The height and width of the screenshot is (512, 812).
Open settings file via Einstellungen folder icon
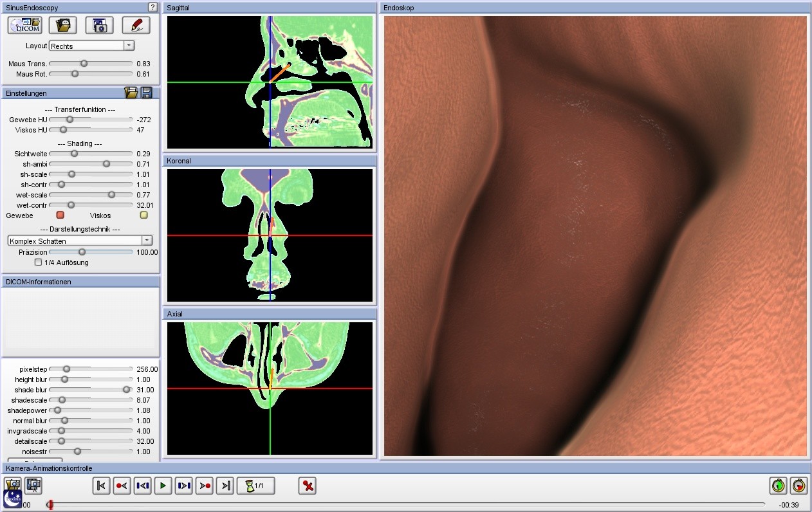click(131, 93)
